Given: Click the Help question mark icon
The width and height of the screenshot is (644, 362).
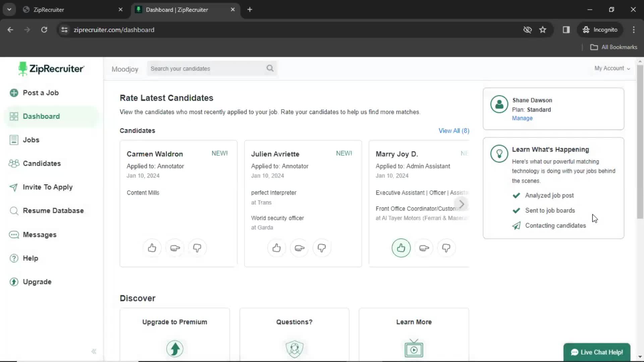Looking at the screenshot, I should point(14,258).
